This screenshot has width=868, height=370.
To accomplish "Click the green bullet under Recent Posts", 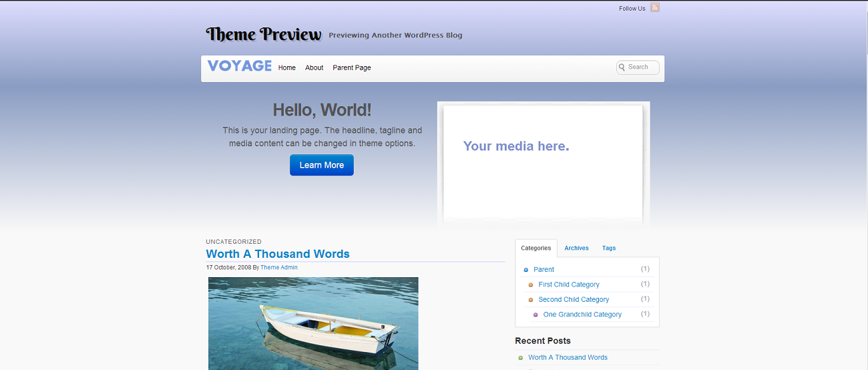I will point(521,358).
